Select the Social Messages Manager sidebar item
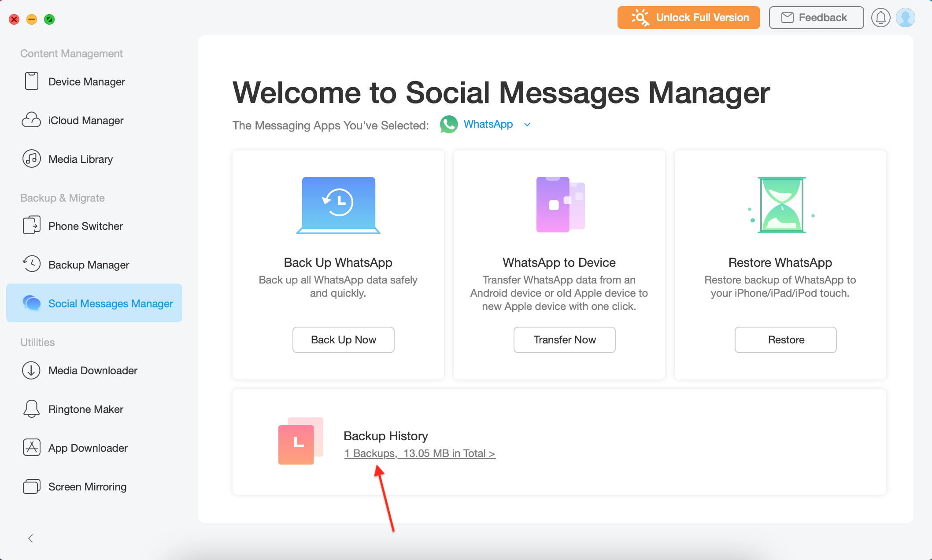The width and height of the screenshot is (932, 560). pyautogui.click(x=94, y=303)
